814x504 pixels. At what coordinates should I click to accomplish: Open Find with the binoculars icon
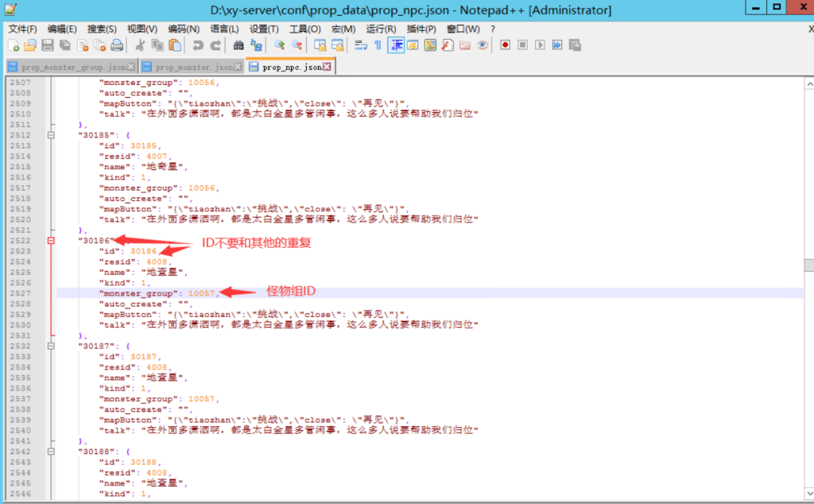(x=238, y=45)
